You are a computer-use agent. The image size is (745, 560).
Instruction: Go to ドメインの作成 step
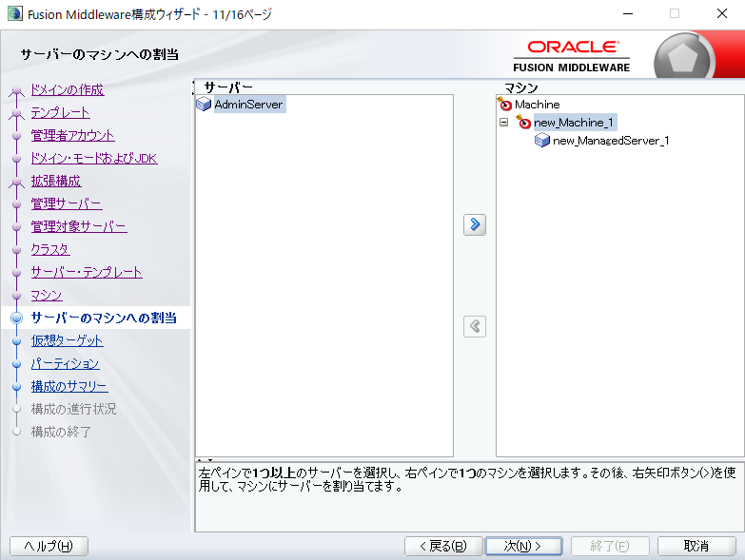click(67, 90)
